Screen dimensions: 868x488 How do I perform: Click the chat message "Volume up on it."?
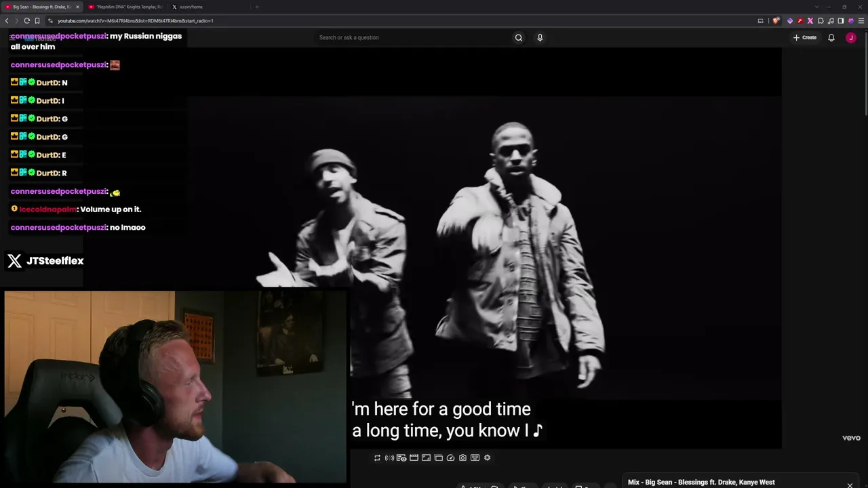click(111, 209)
